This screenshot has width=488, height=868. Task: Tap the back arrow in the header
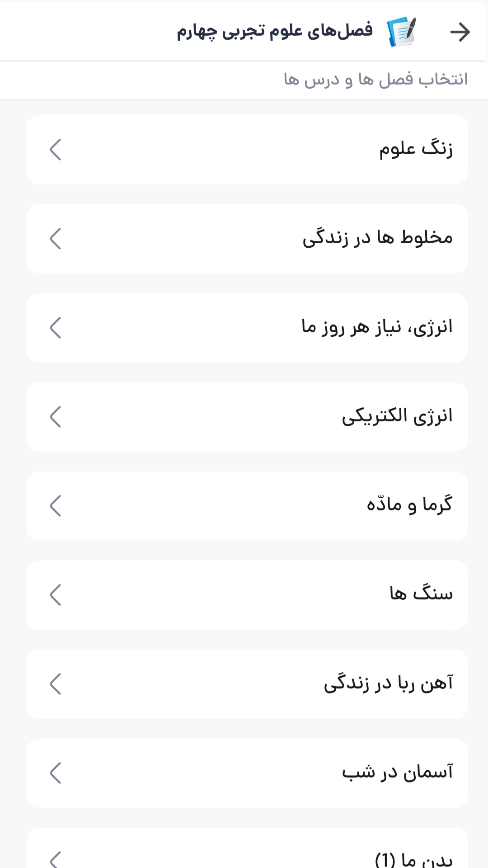pyautogui.click(x=460, y=32)
